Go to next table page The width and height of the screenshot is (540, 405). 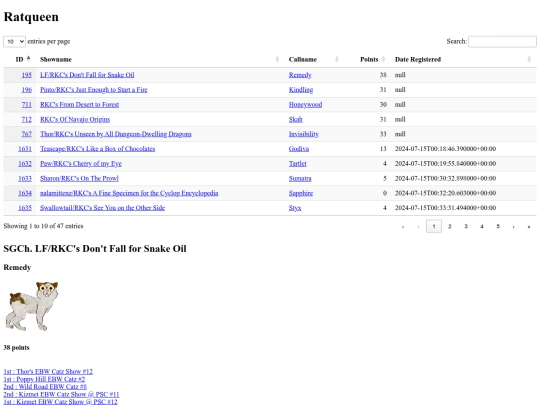513,226
